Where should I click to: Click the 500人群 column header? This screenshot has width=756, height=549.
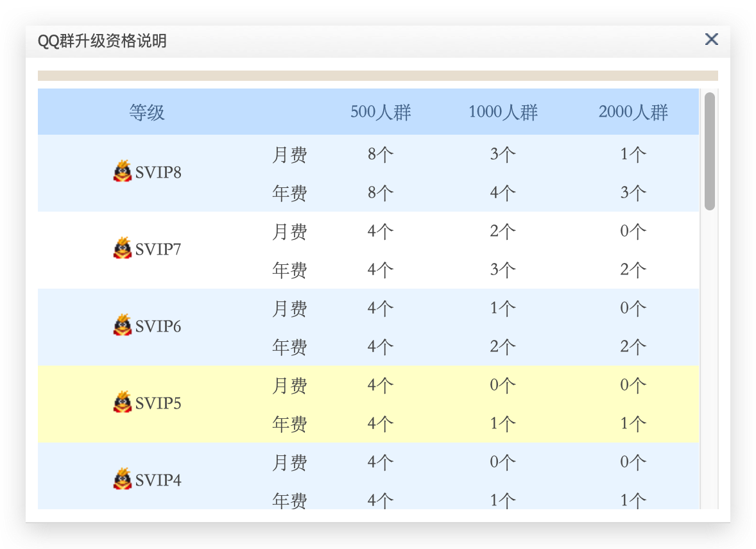tap(381, 112)
